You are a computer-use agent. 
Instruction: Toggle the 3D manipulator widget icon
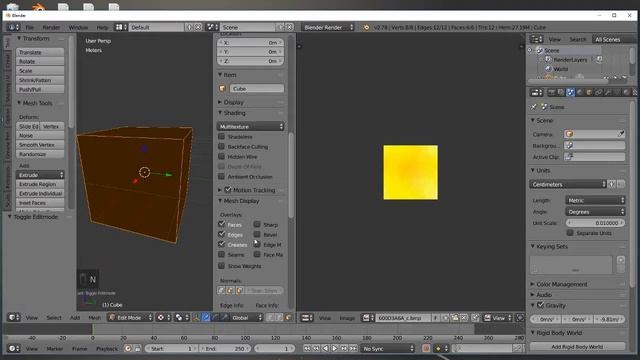pos(196,317)
